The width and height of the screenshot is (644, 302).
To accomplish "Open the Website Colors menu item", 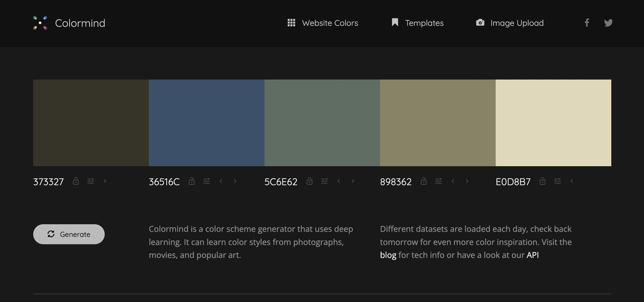I will pos(323,23).
